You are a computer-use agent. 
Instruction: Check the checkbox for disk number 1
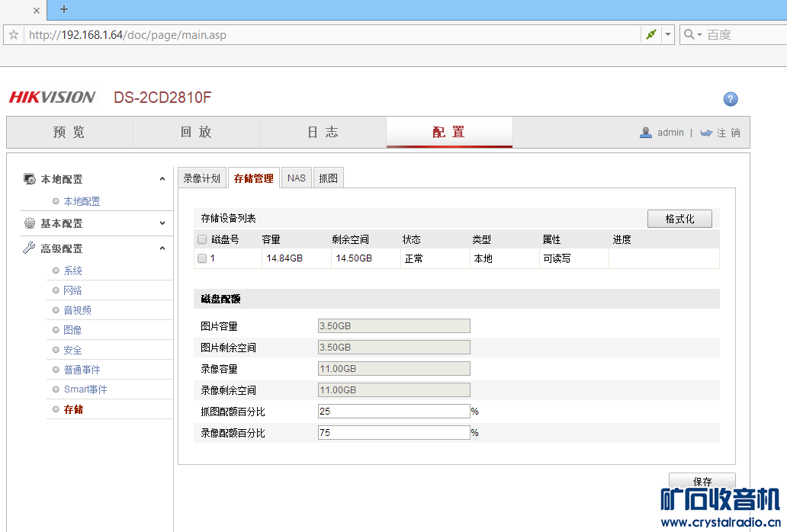[202, 258]
